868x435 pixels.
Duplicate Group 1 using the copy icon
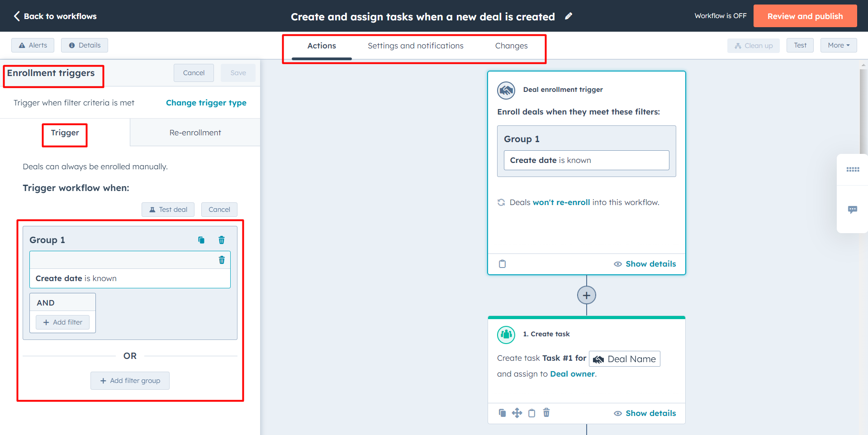[201, 240]
